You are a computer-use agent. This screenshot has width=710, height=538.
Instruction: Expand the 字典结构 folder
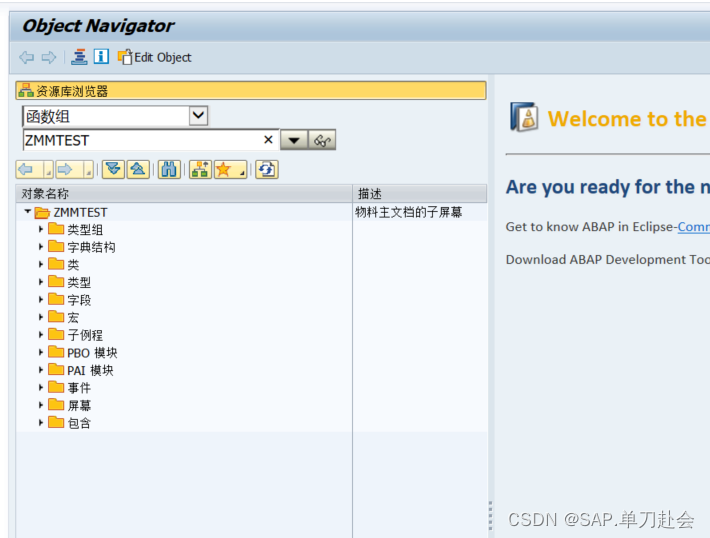point(40,247)
